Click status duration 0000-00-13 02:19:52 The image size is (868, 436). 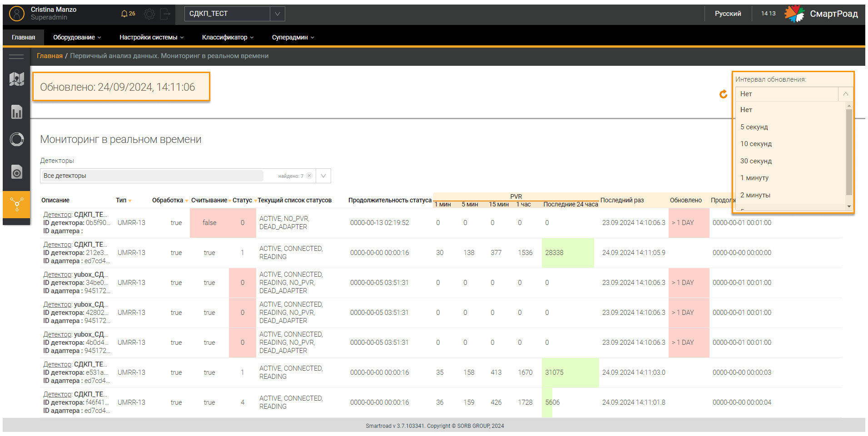pos(379,223)
